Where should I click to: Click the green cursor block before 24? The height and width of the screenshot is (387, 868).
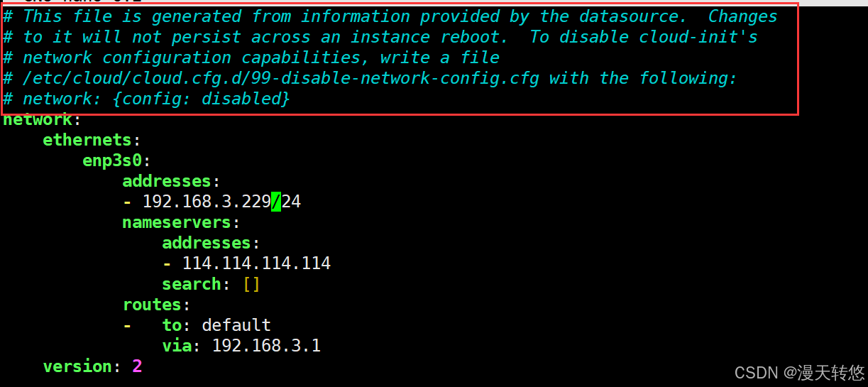pos(276,202)
